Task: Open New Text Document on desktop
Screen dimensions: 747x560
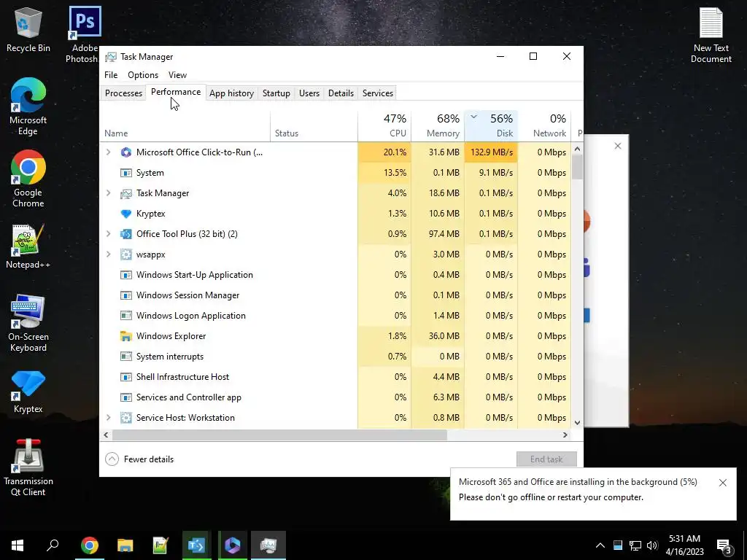Action: click(x=711, y=35)
